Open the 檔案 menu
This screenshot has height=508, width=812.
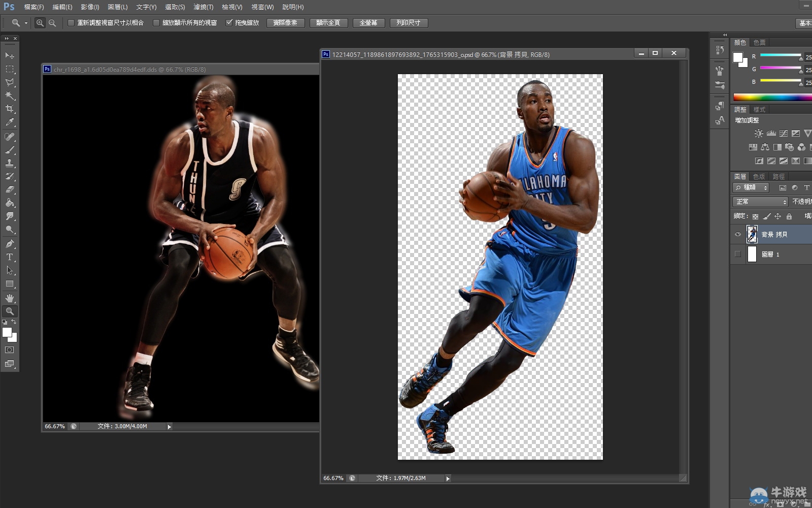34,7
